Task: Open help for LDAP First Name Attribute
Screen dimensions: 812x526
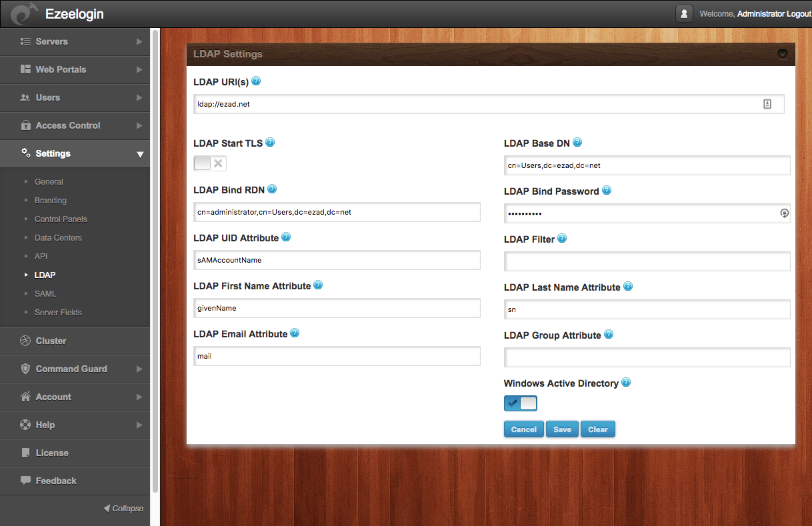Action: pyautogui.click(x=318, y=285)
